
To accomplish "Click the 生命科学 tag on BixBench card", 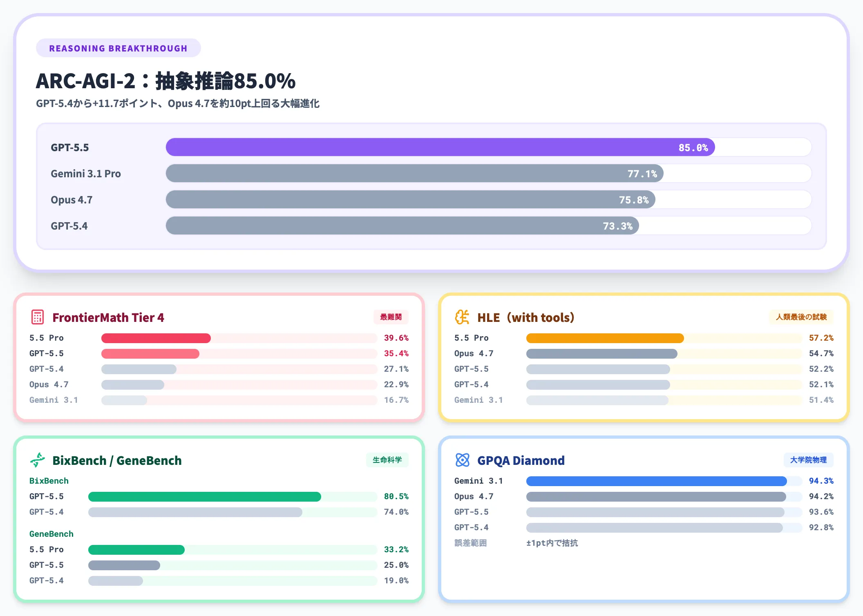I will click(x=387, y=460).
